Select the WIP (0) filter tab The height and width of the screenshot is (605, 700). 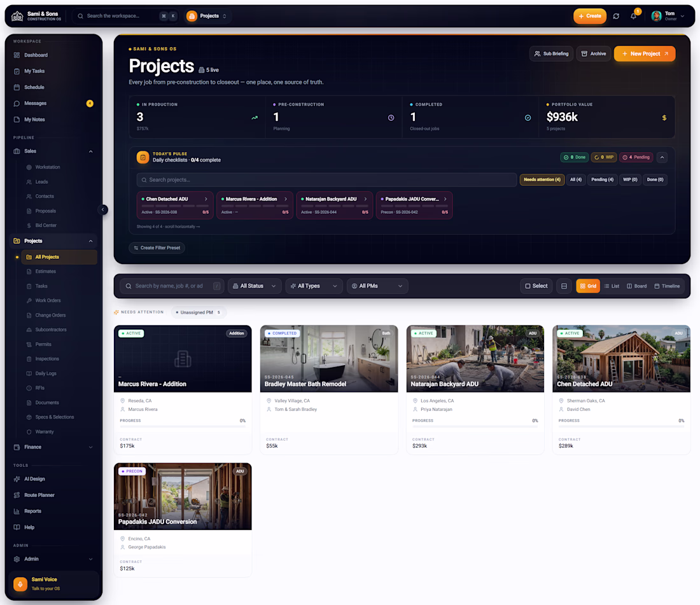[x=630, y=179]
